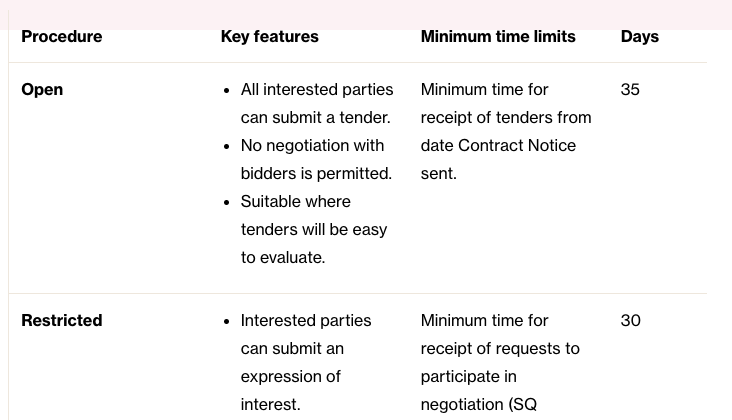The image size is (732, 420).
Task: Click the 30 days value
Action: 630,320
